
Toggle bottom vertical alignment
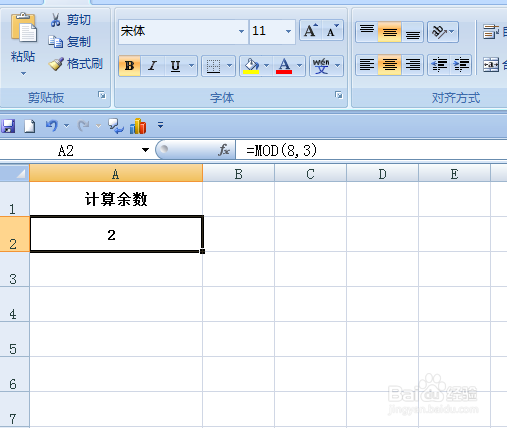413,32
